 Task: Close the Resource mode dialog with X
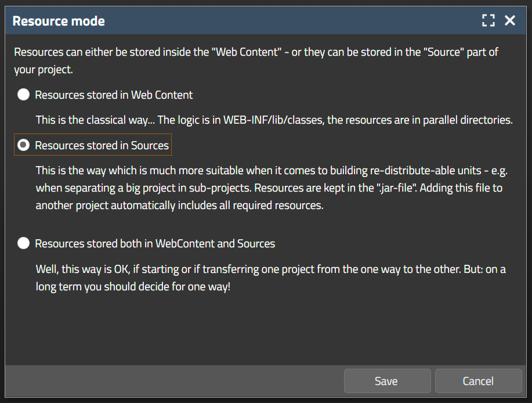510,21
